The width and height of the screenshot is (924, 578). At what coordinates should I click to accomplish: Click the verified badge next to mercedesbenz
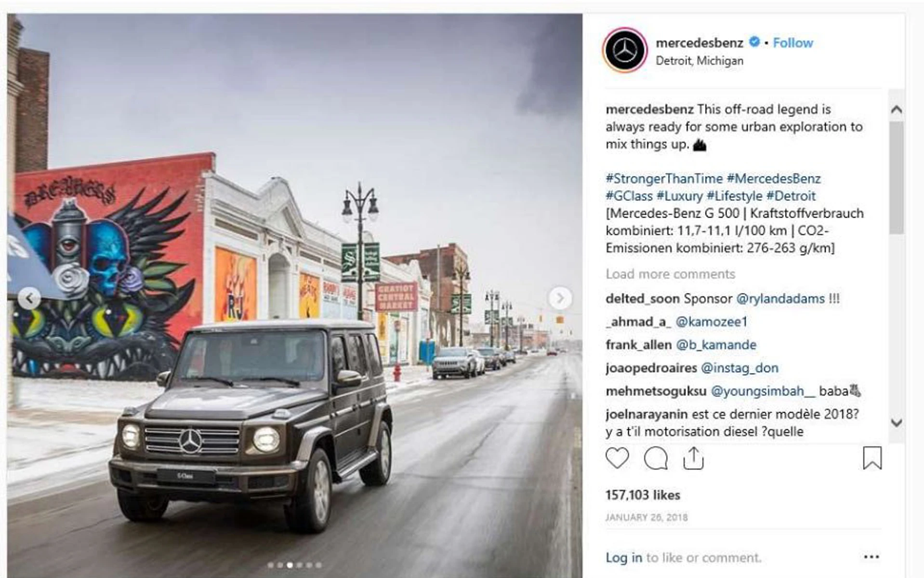pyautogui.click(x=754, y=42)
